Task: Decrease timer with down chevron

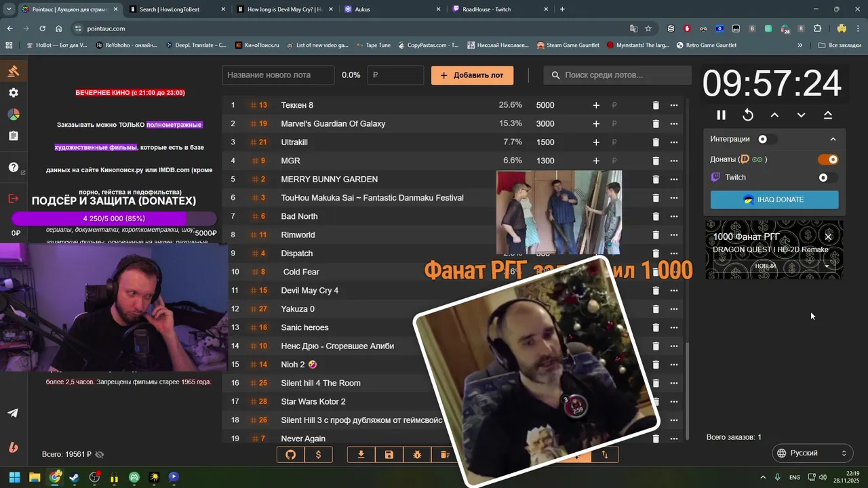Action: tap(801, 115)
